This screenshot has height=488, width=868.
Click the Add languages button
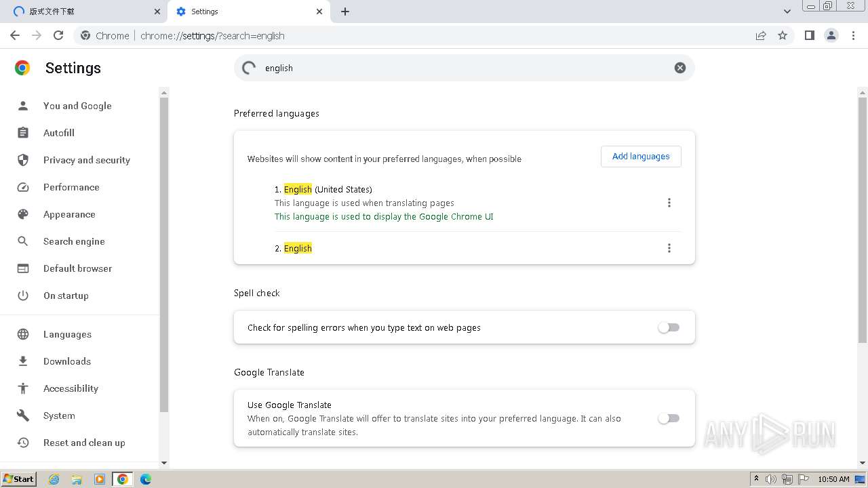(641, 157)
